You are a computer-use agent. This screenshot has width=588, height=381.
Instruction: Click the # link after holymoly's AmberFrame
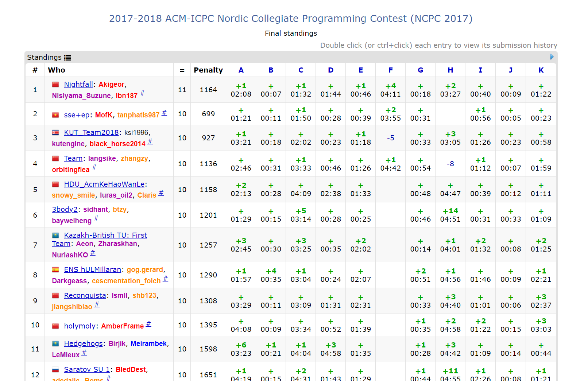(148, 324)
